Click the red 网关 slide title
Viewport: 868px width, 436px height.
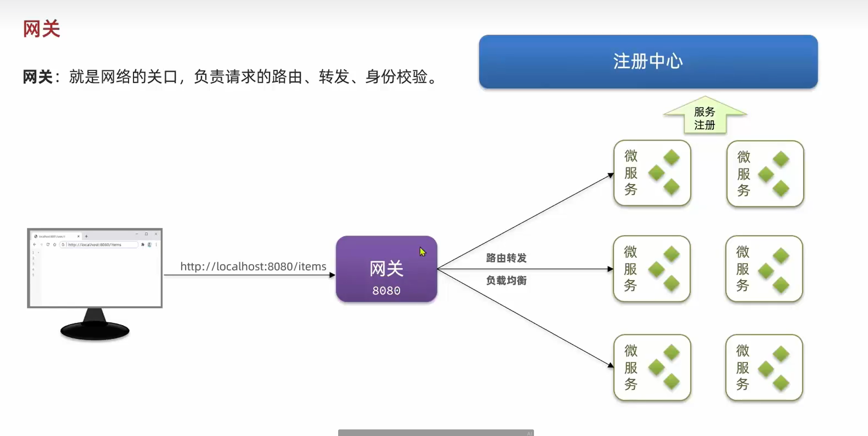tap(42, 29)
